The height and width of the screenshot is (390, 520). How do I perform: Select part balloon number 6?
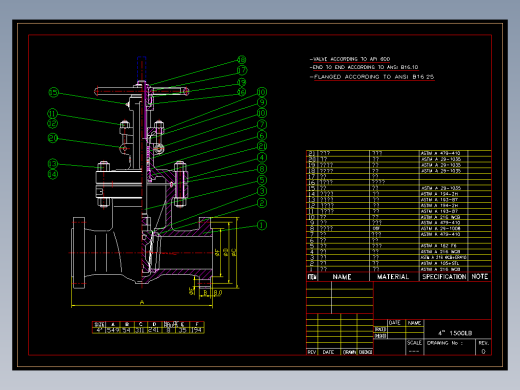point(262,135)
